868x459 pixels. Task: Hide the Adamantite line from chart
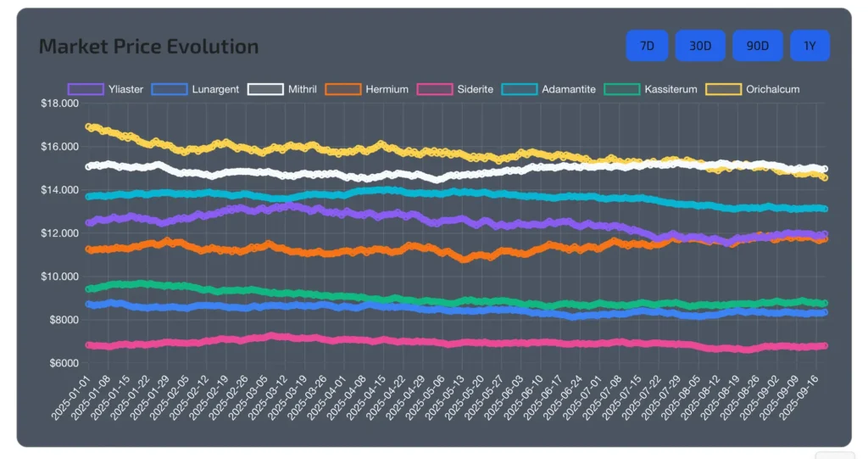tap(569, 89)
